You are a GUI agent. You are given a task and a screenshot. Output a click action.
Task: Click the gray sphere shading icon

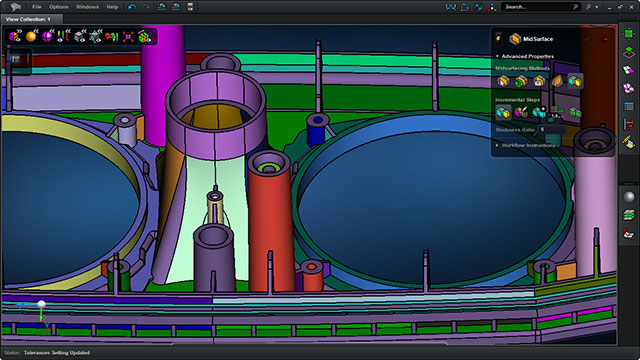[629, 197]
